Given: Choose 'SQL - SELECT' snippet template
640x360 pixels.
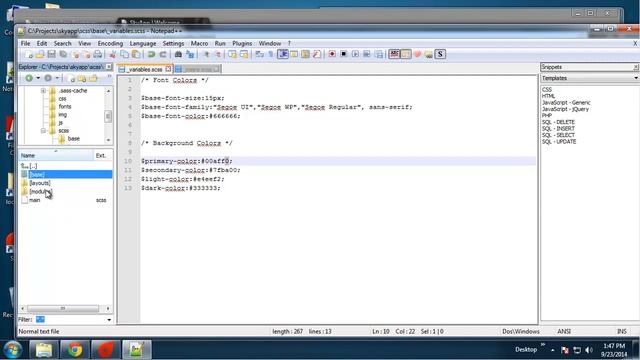Looking at the screenshot, I should [558, 135].
